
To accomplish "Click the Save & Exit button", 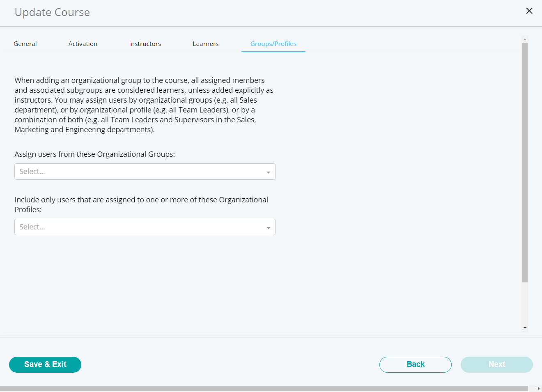I will pos(45,364).
